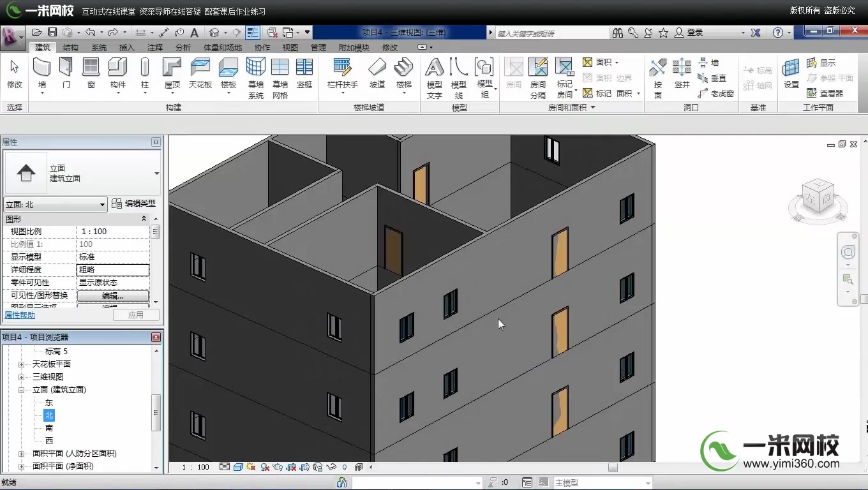Toggle thin lines icon in quick access toolbar
Viewport: 868px width, 490px height.
253,32
